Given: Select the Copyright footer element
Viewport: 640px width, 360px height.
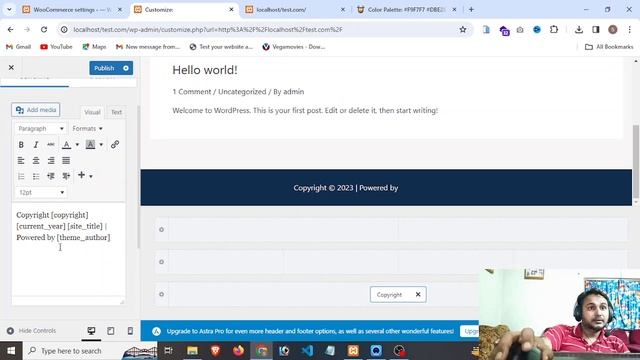Looking at the screenshot, I should point(389,295).
